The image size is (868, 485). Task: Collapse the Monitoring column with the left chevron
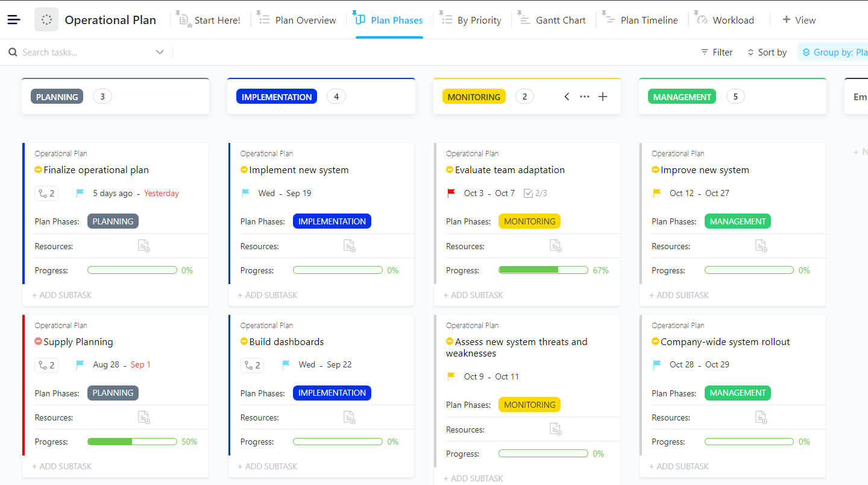tap(567, 97)
